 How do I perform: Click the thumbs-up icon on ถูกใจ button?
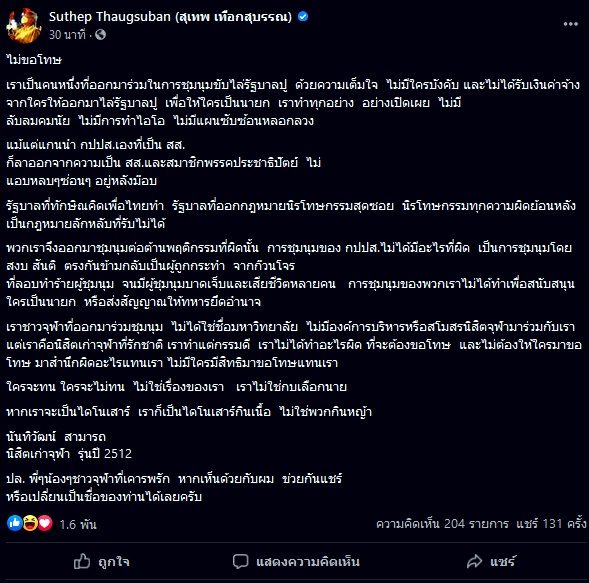pyautogui.click(x=82, y=561)
